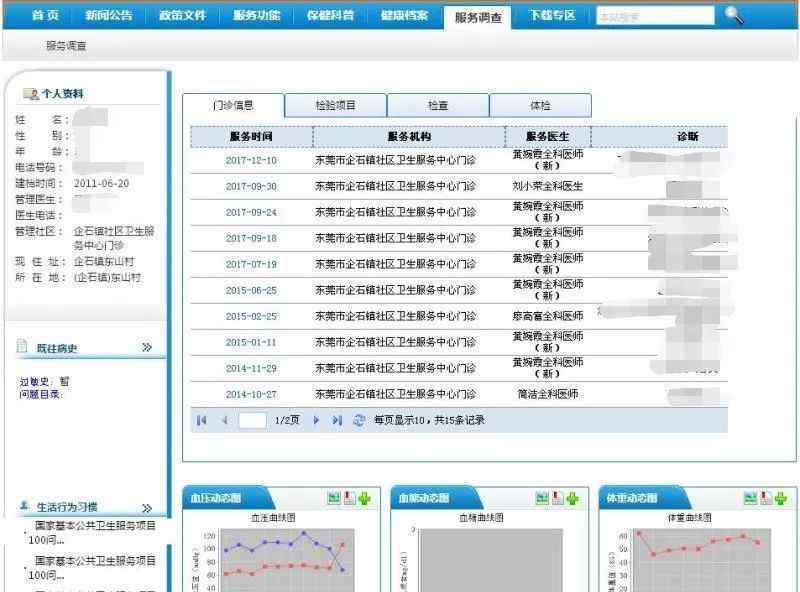Click the 血压曲线图 chart area
The height and width of the screenshot is (592, 800).
click(287, 560)
